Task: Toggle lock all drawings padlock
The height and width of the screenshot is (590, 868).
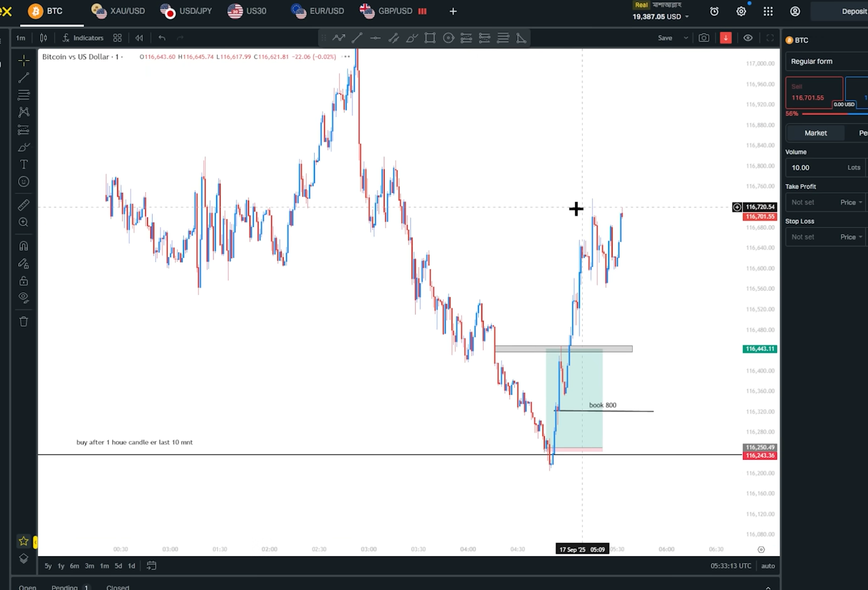Action: [24, 281]
